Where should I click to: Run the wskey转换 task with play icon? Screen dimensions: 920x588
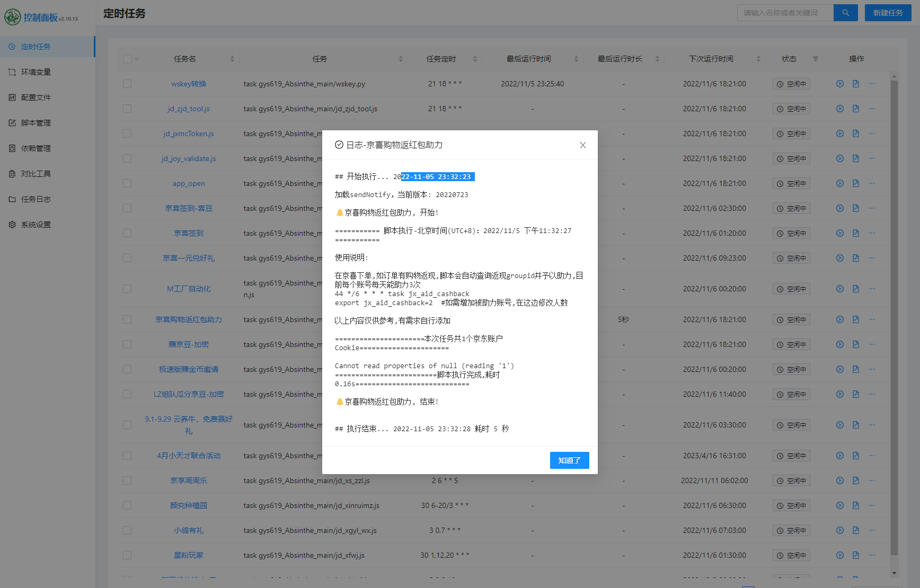839,84
